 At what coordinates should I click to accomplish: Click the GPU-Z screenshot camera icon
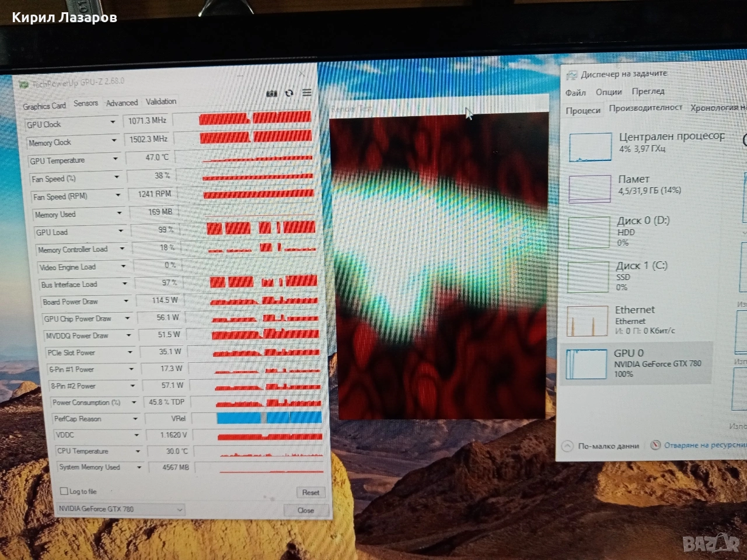271,94
